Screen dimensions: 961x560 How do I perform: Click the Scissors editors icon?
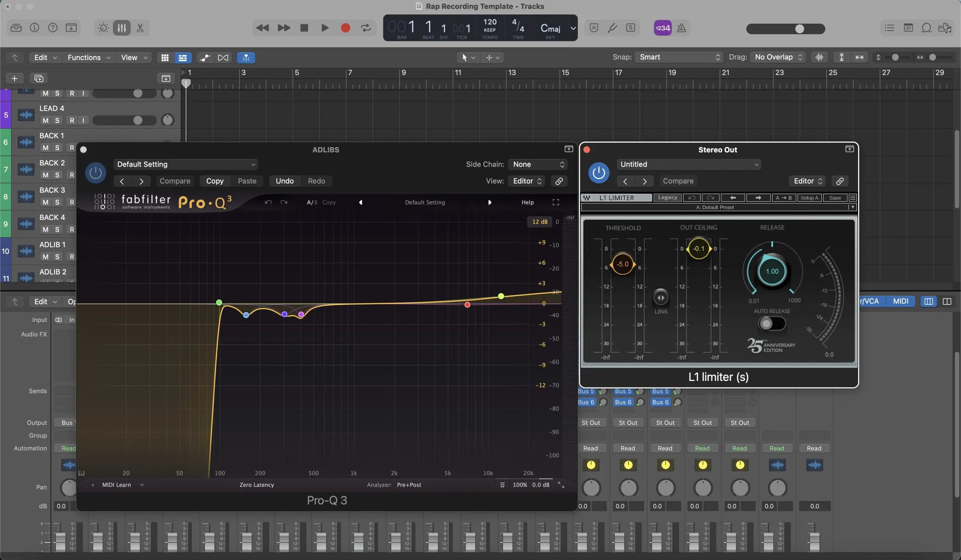pos(140,28)
